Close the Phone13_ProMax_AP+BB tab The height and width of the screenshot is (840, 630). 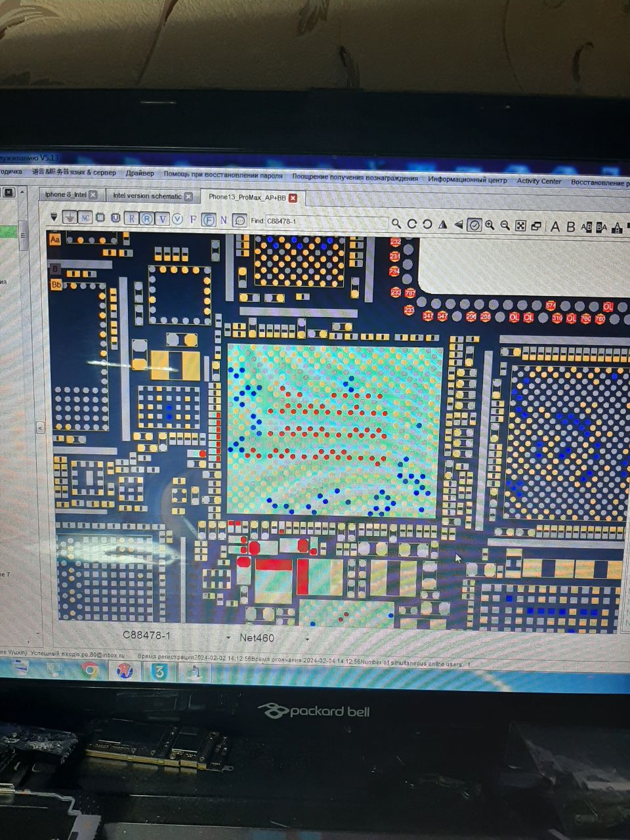tap(293, 198)
